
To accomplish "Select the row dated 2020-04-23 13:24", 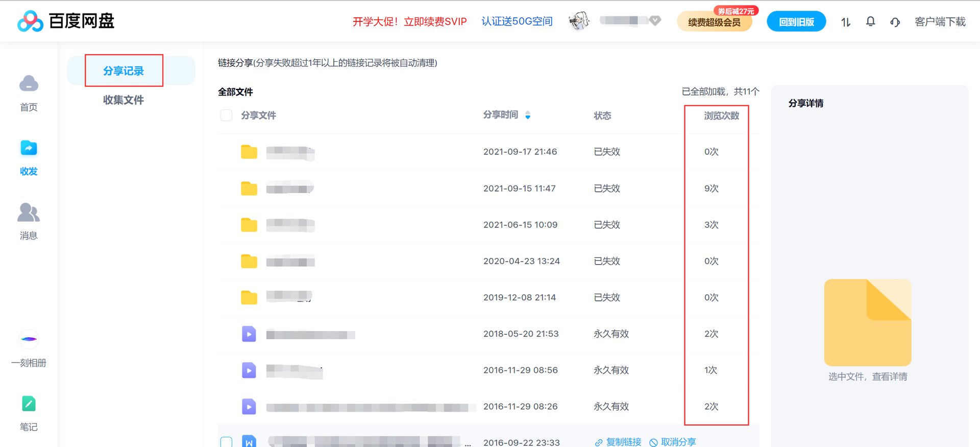I will click(x=488, y=261).
